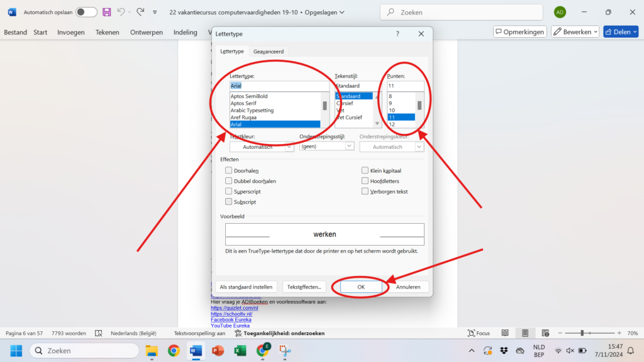644x362 pixels.
Task: Activate Focus mode in status bar
Action: coord(479,333)
